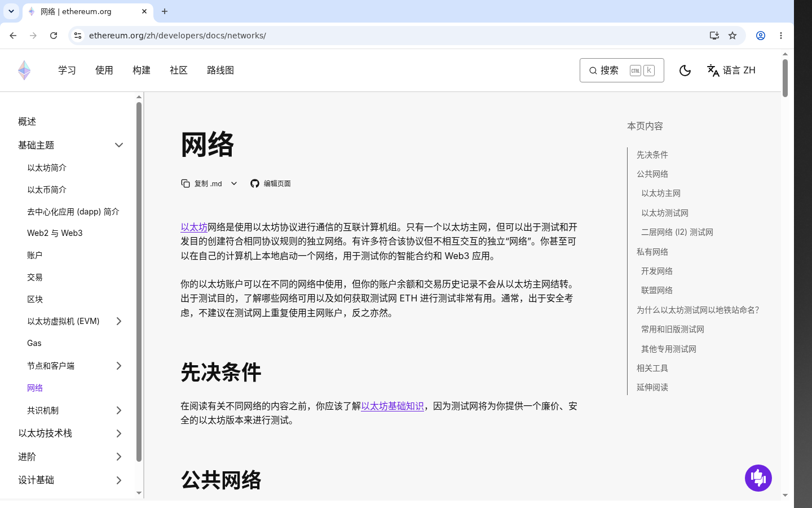The height and width of the screenshot is (508, 812).
Task: Open site information icon in address bar
Action: (78, 36)
